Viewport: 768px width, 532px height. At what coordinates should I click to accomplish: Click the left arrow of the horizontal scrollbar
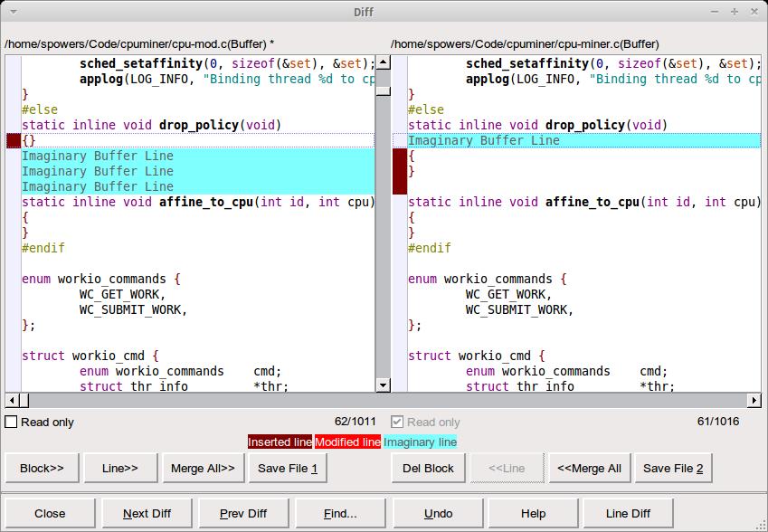[12, 400]
